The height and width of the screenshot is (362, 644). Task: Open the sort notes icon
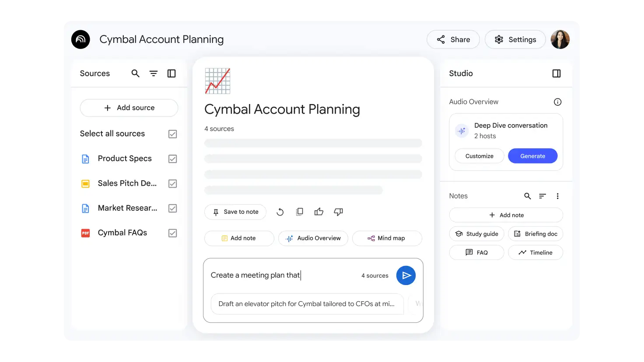click(x=542, y=196)
